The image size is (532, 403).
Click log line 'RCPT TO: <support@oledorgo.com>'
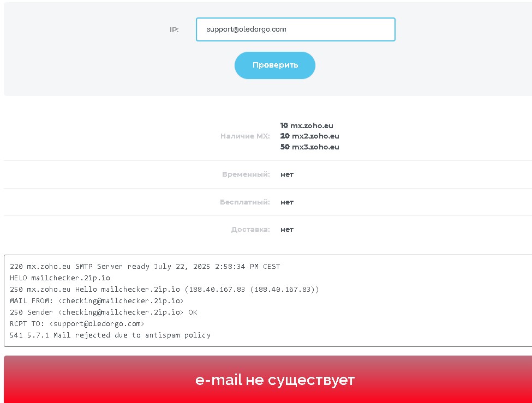(77, 324)
